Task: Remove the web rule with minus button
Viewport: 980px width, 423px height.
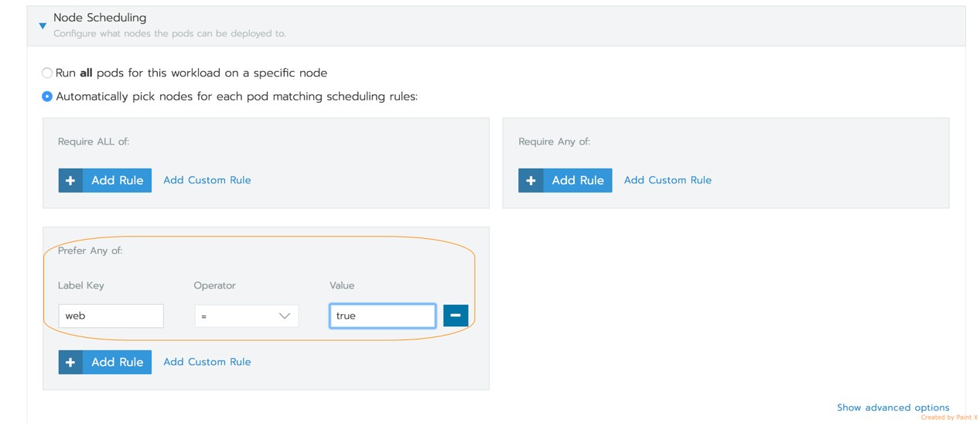Action: point(456,316)
